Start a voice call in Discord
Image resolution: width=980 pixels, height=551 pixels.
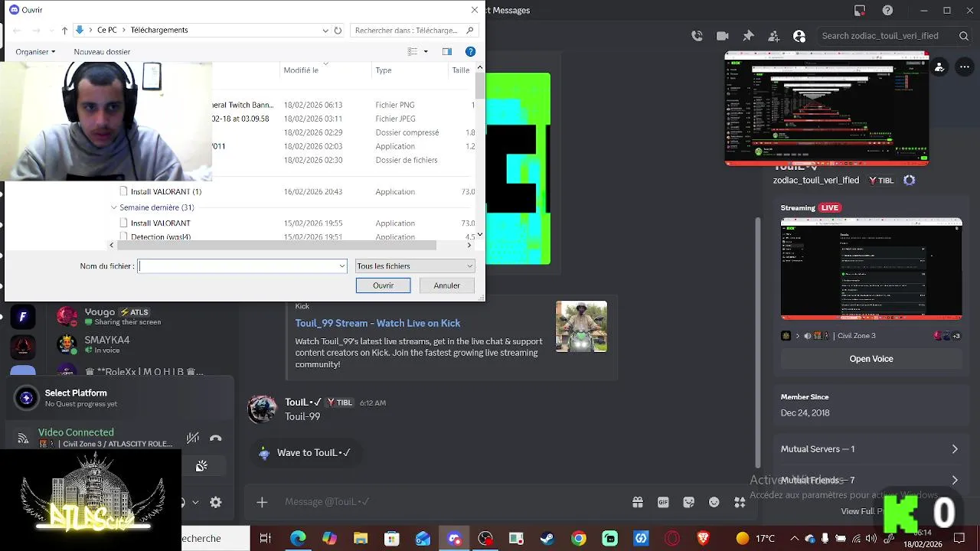[697, 36]
